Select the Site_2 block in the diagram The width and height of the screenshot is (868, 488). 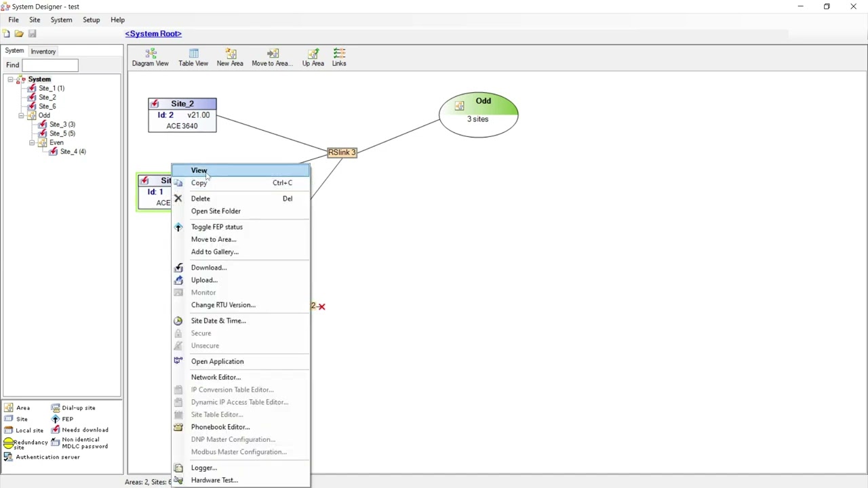click(182, 115)
